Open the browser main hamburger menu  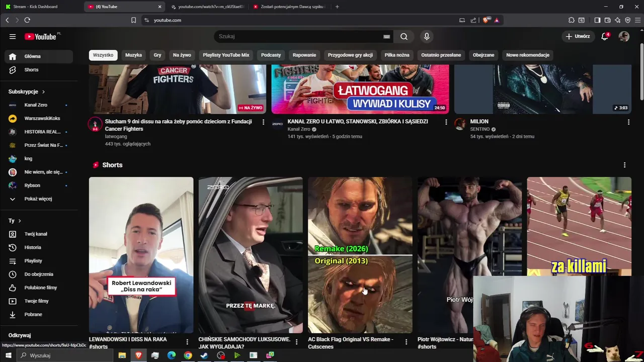[x=637, y=20]
